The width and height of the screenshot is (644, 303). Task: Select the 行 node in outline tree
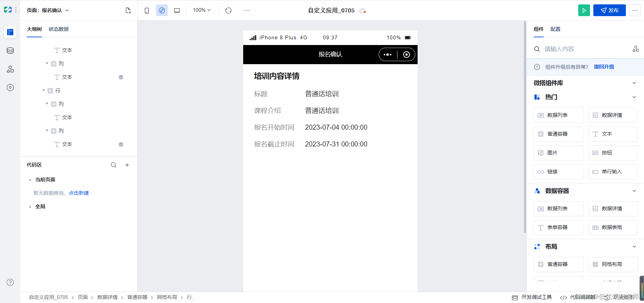58,91
